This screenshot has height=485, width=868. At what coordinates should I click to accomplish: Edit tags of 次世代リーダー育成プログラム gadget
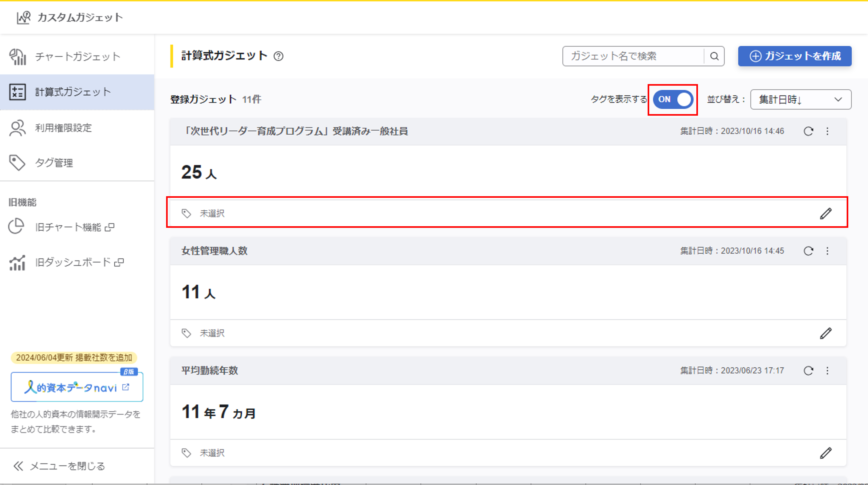(x=826, y=214)
